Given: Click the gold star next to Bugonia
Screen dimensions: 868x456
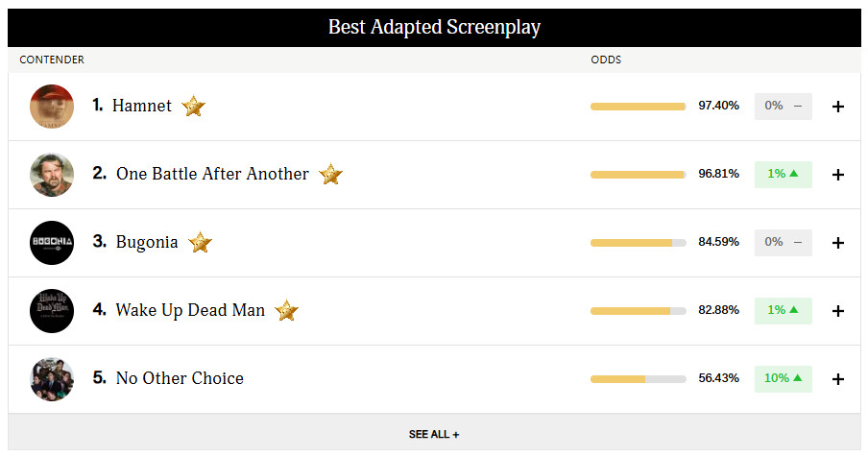Looking at the screenshot, I should point(200,243).
